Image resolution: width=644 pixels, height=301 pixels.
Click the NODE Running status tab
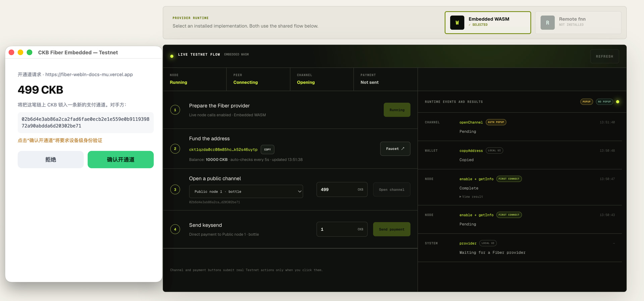coord(195,79)
